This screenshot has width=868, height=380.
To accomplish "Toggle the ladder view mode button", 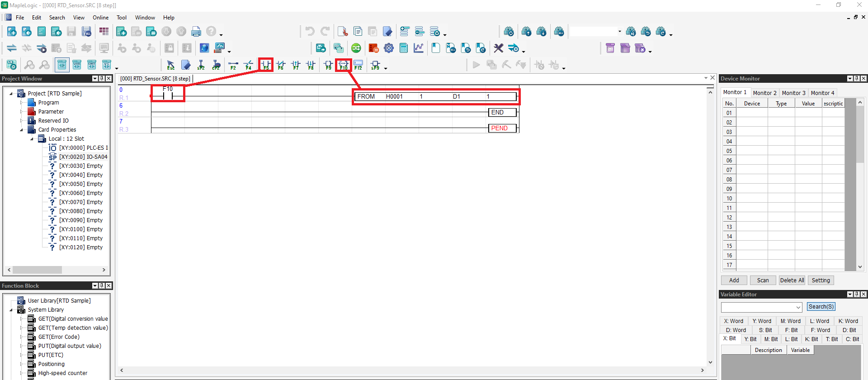I will [62, 65].
